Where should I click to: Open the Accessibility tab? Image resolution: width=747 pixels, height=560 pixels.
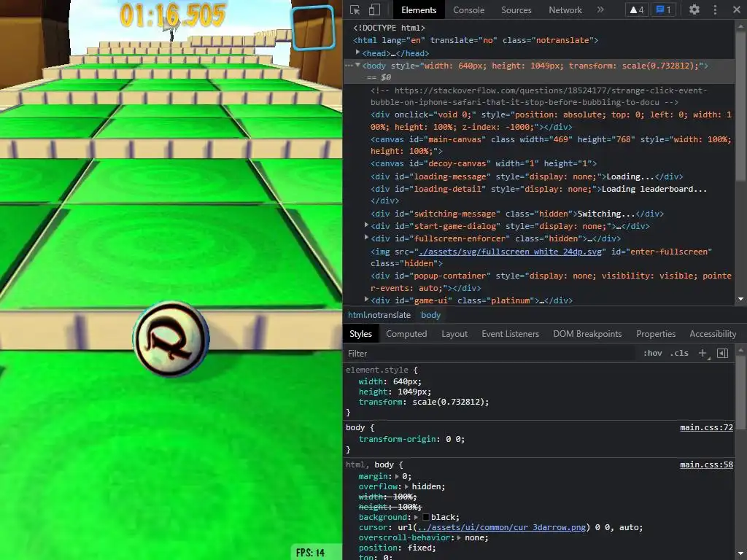coord(713,334)
